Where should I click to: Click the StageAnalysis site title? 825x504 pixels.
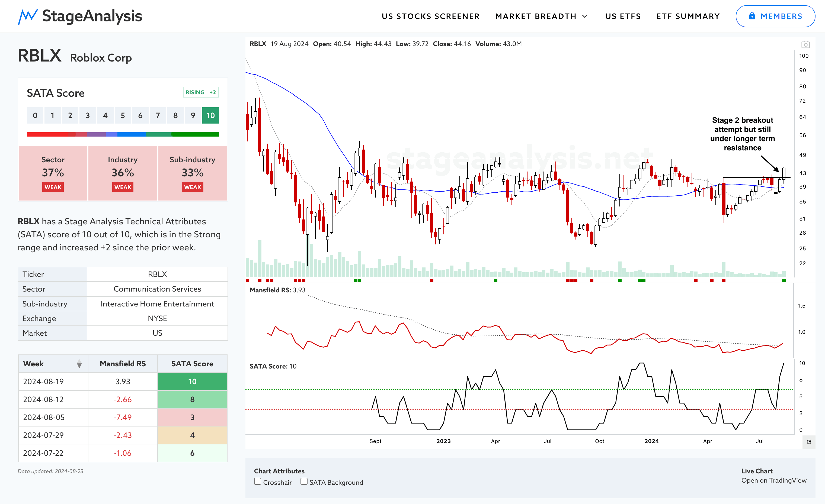(x=92, y=16)
